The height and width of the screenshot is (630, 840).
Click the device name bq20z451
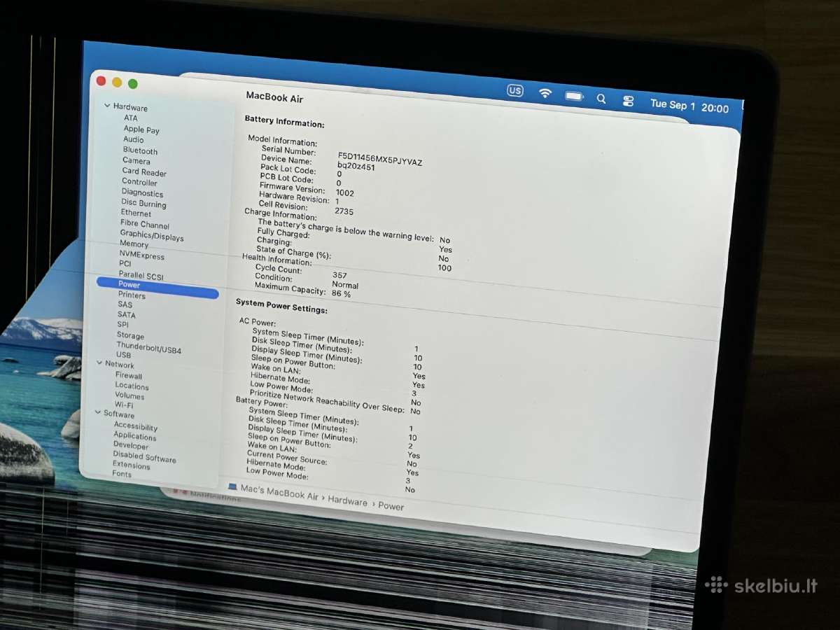(356, 167)
